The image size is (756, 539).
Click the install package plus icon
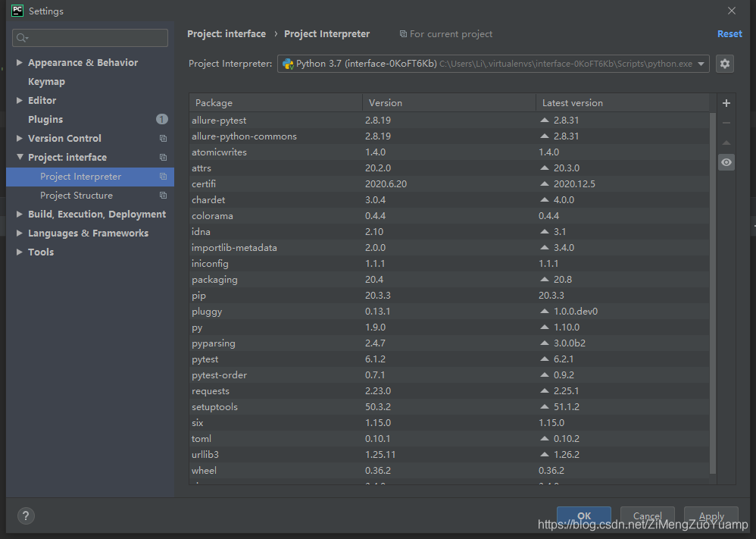click(726, 103)
